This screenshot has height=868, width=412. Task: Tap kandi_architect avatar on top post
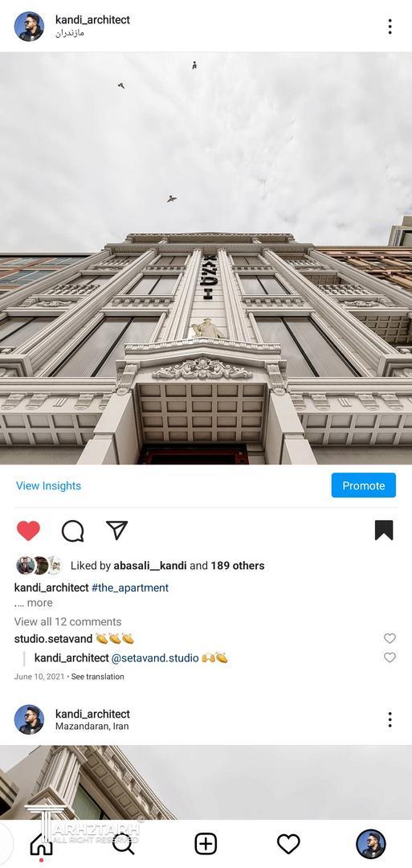(29, 26)
